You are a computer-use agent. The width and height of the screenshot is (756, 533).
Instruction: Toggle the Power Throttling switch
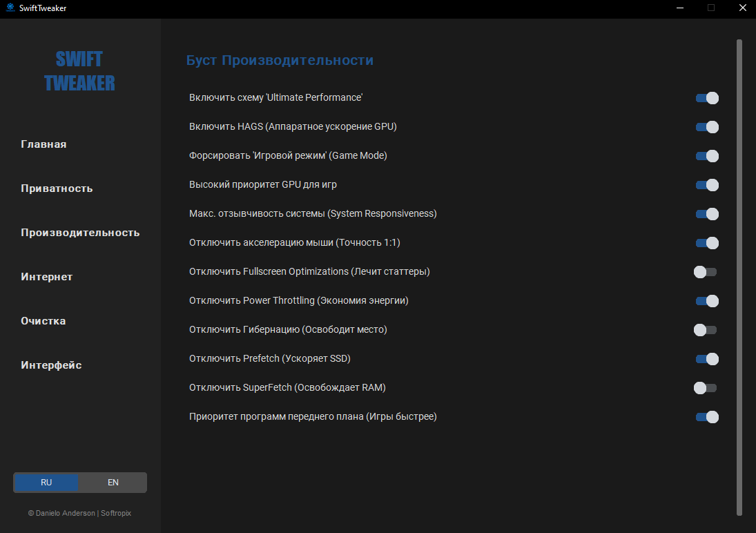tap(707, 301)
